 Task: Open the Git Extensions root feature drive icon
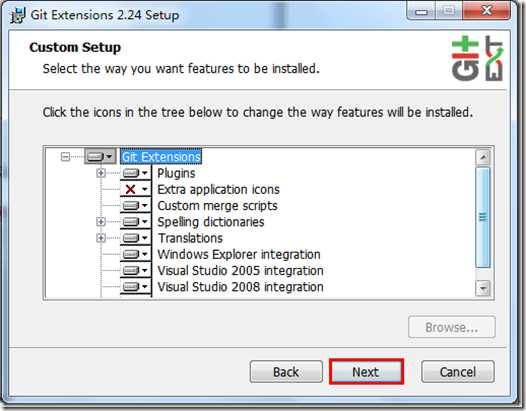pos(100,156)
